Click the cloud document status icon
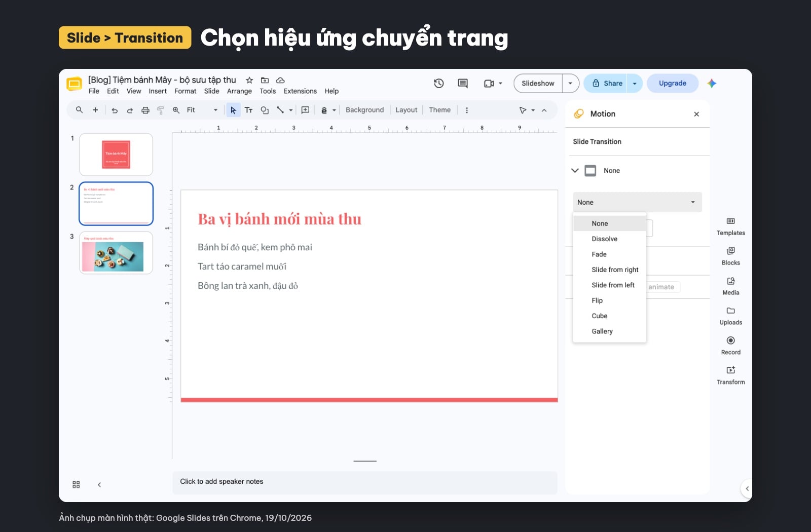Screen dimensions: 811x532 tap(280, 80)
